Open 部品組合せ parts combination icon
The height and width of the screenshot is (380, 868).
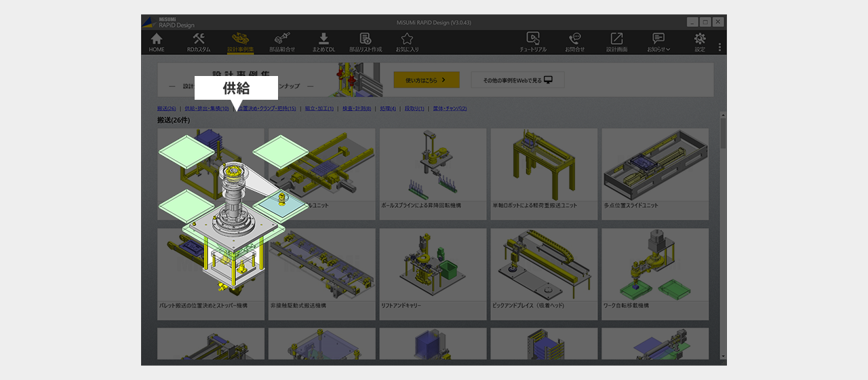pyautogui.click(x=282, y=42)
